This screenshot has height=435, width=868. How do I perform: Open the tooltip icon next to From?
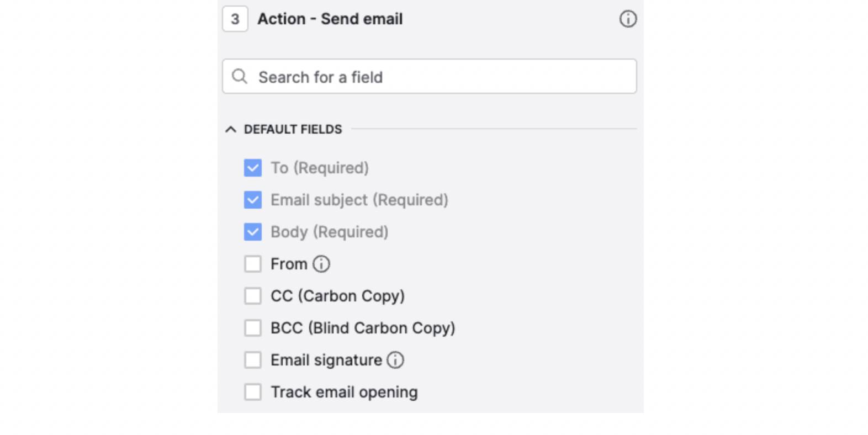(x=321, y=264)
